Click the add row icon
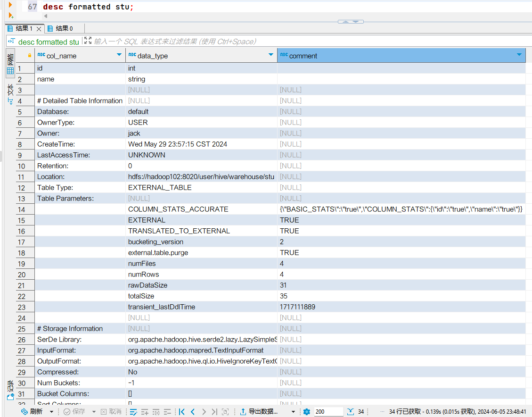 (145, 412)
